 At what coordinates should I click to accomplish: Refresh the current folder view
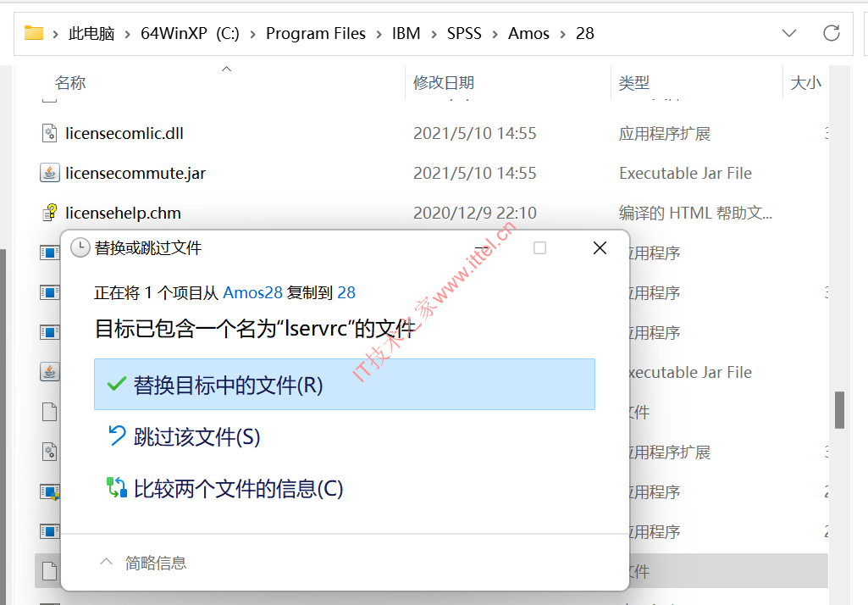tap(831, 33)
